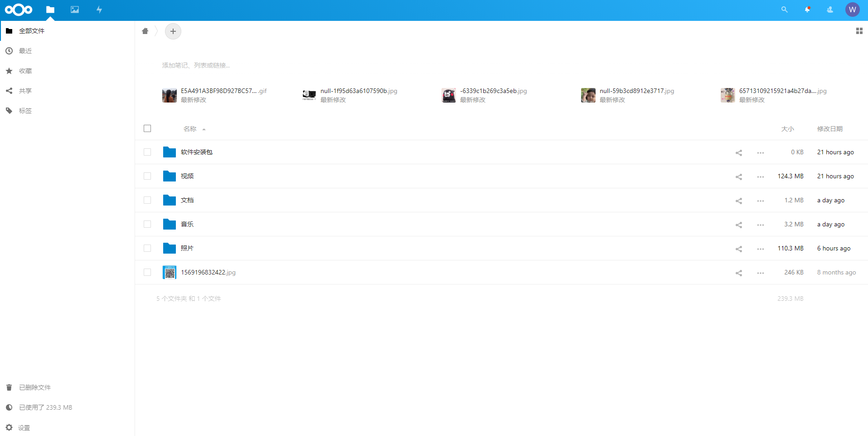Open the Nextcloud logo home icon
The image size is (868, 436).
[19, 10]
